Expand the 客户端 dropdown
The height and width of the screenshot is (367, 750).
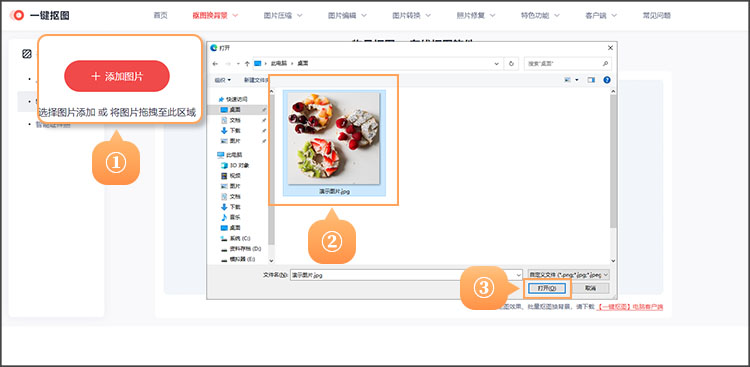pyautogui.click(x=601, y=15)
